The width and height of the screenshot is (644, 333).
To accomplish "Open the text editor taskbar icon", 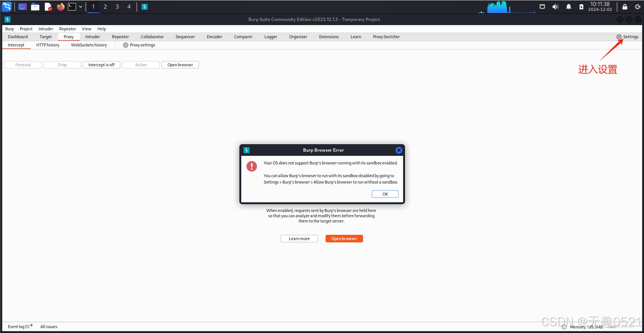I will [48, 7].
